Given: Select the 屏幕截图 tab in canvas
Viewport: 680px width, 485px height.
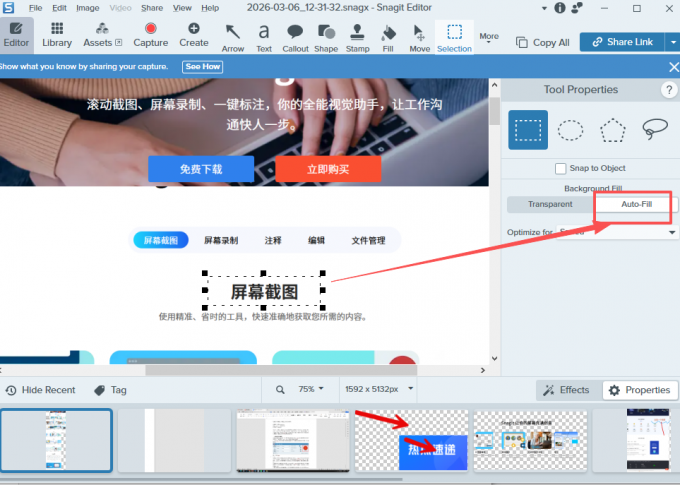Looking at the screenshot, I should pyautogui.click(x=161, y=240).
